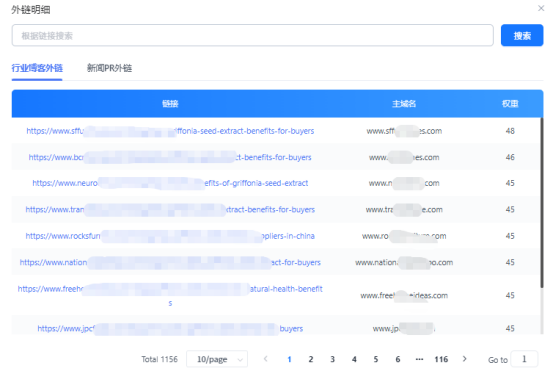Select the domain cell starting www.nation

[x=404, y=262]
